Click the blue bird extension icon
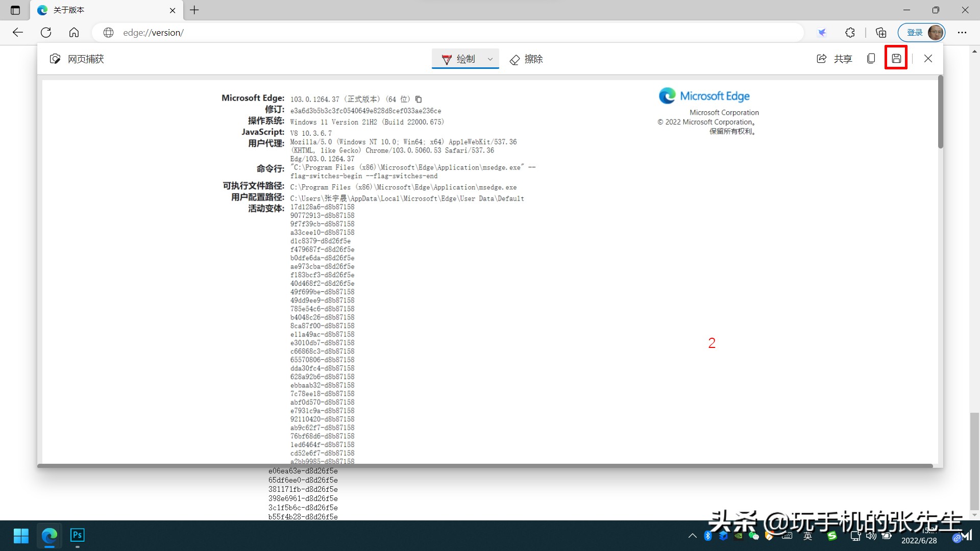 click(822, 32)
